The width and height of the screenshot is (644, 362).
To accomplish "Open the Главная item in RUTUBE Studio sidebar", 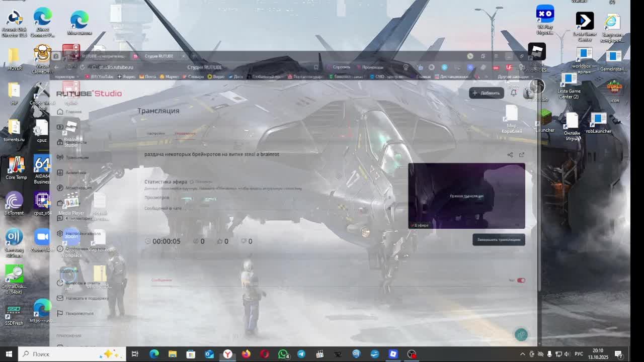I will (69, 112).
